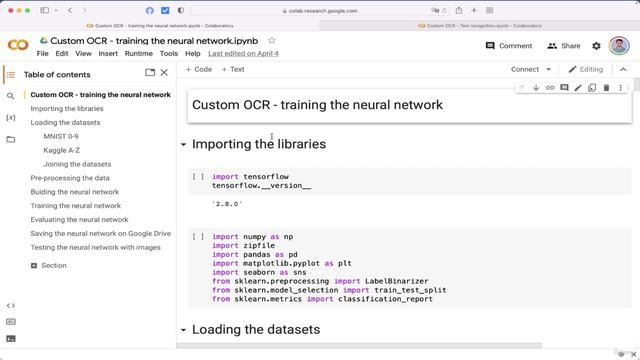This screenshot has width=640, height=360.
Task: Open the Help menu
Action: tap(193, 53)
